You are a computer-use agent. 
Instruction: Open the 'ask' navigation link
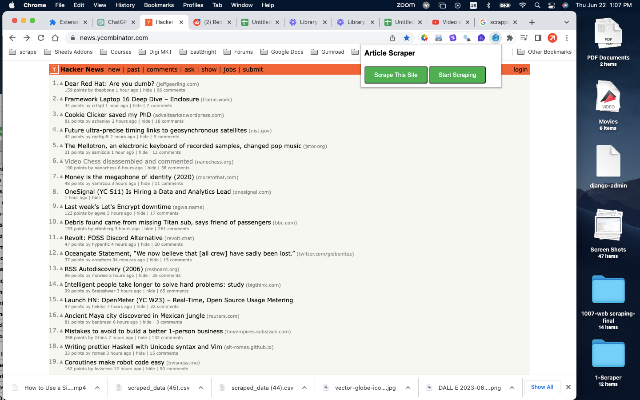coord(189,70)
